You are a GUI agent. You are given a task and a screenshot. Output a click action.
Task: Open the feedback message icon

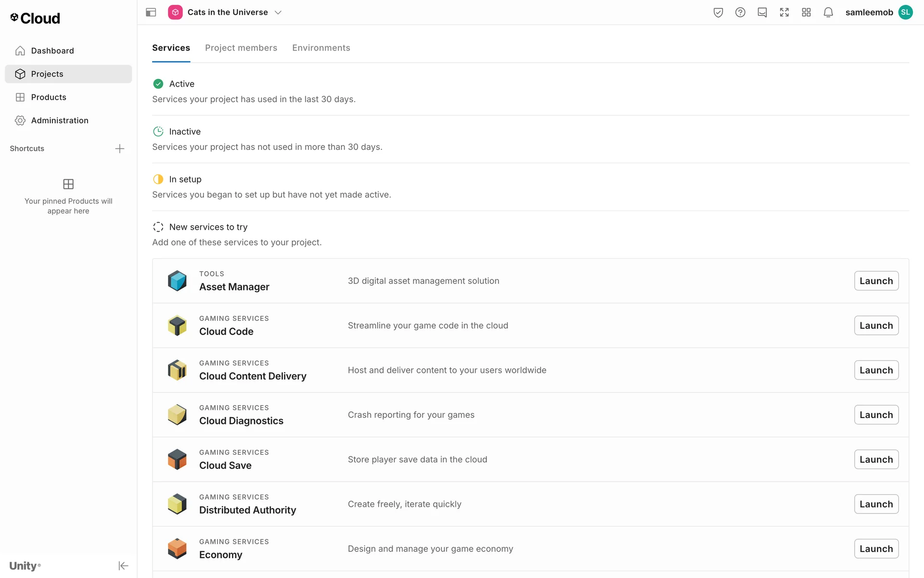pyautogui.click(x=762, y=13)
